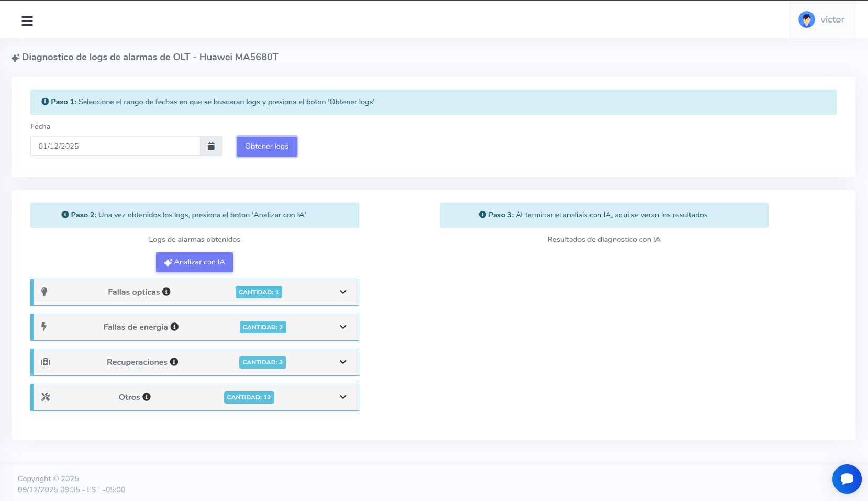868x501 pixels.
Task: Click the lightbulb icon in Fallas opticas
Action: (44, 292)
